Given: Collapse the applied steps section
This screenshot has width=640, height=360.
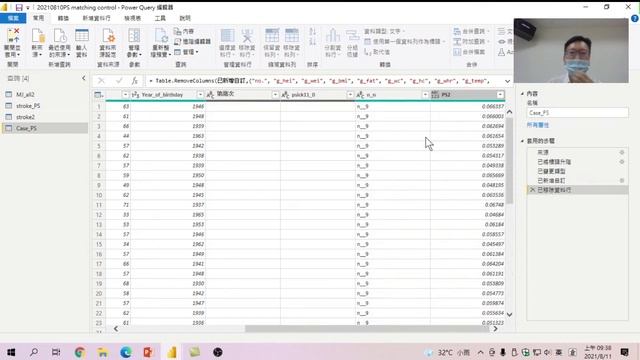Looking at the screenshot, I should click(522, 141).
